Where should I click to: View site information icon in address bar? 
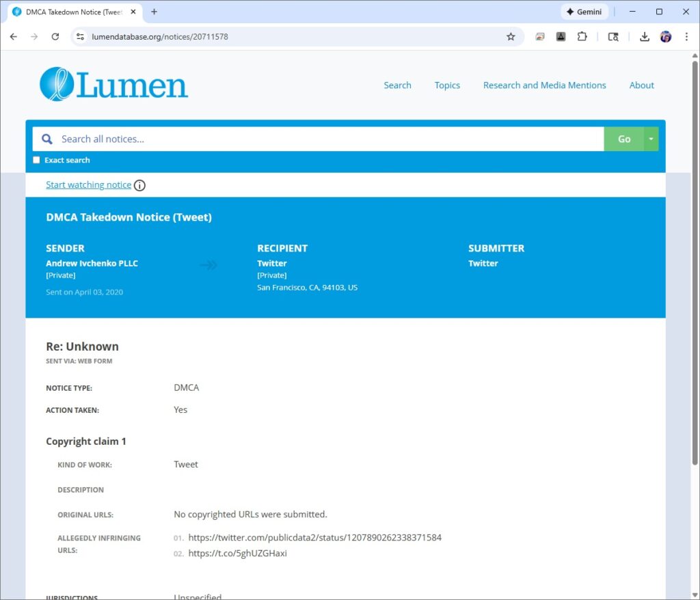pyautogui.click(x=80, y=37)
